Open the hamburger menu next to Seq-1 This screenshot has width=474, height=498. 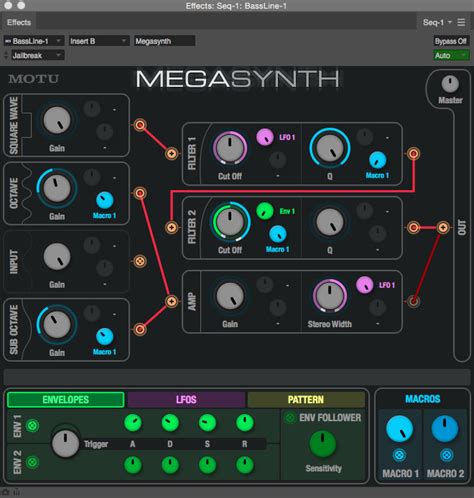461,22
